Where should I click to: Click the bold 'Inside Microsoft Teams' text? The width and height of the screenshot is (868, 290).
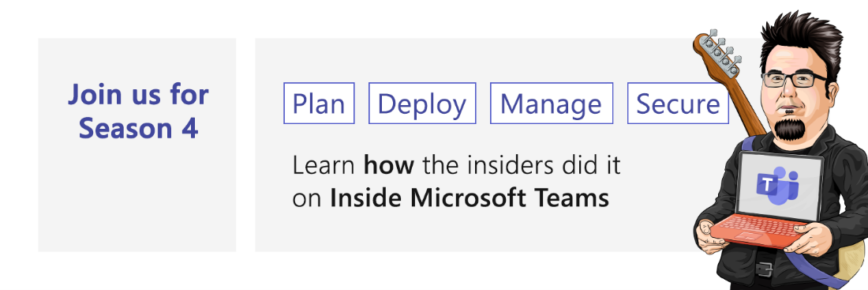click(x=470, y=198)
